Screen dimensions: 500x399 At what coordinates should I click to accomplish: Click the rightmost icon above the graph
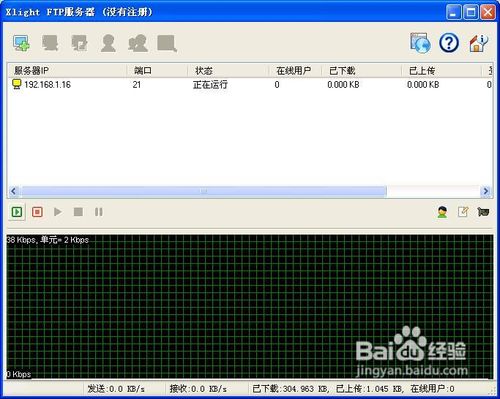[483, 212]
